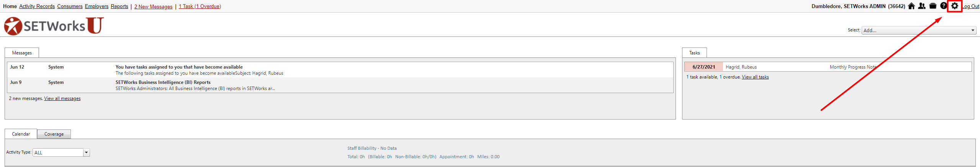Click the 2 New Messages link
The image size is (980, 167).
[x=154, y=7]
